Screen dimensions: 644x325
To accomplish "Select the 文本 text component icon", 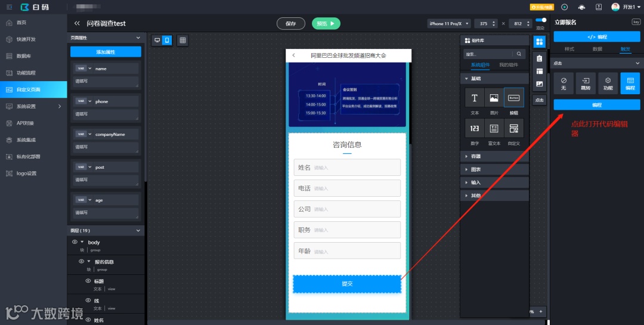I will pyautogui.click(x=475, y=98).
